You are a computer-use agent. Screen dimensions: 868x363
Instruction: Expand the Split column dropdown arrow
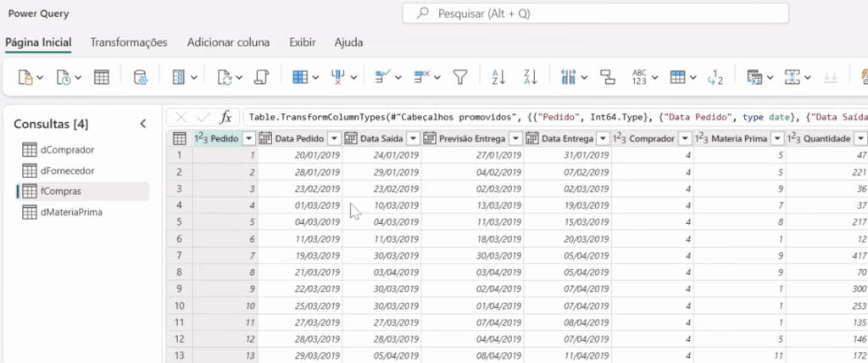pos(584,77)
